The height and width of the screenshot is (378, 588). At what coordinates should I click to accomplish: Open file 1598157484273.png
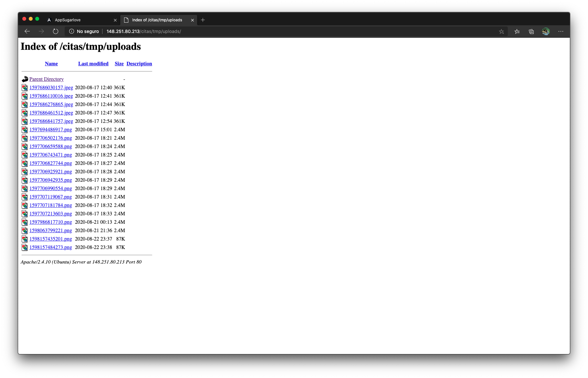51,247
